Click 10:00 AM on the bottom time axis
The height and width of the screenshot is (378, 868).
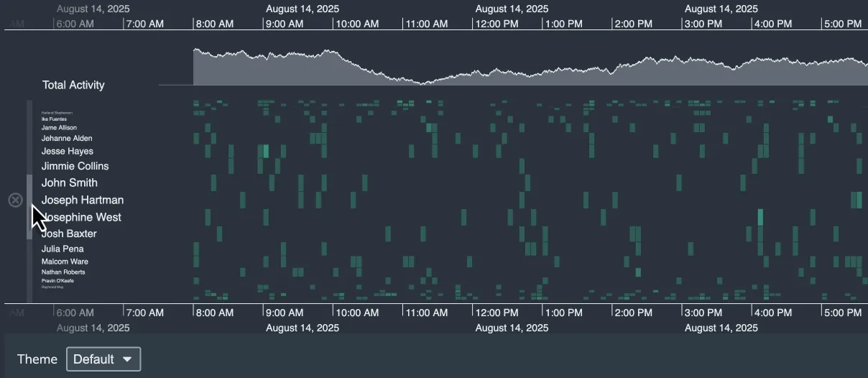[x=357, y=313]
